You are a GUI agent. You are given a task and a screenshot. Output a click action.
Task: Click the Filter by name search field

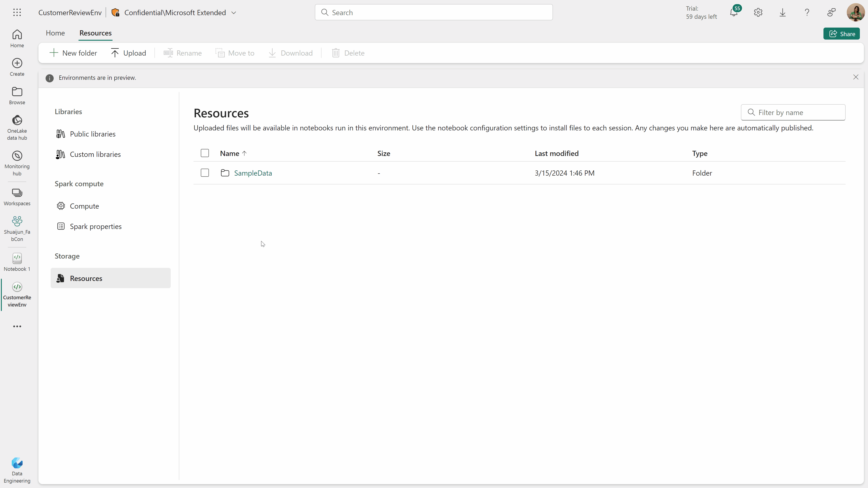[793, 112]
